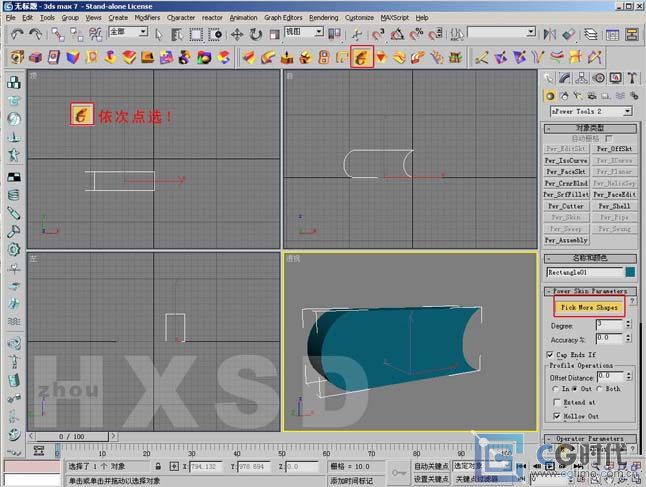Viewport: 646px width, 487px height.
Task: Click the Undo arrow in the main toolbar
Action: coord(17,34)
